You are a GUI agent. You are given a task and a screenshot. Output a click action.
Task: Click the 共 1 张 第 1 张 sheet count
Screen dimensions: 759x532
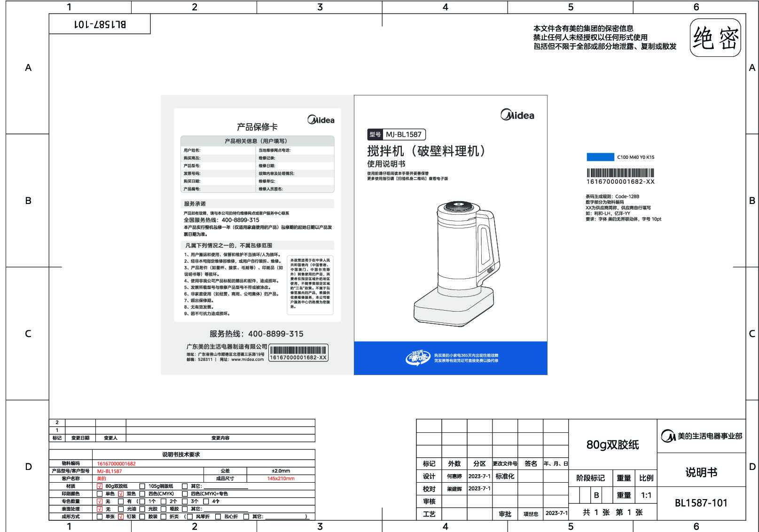tap(612, 512)
